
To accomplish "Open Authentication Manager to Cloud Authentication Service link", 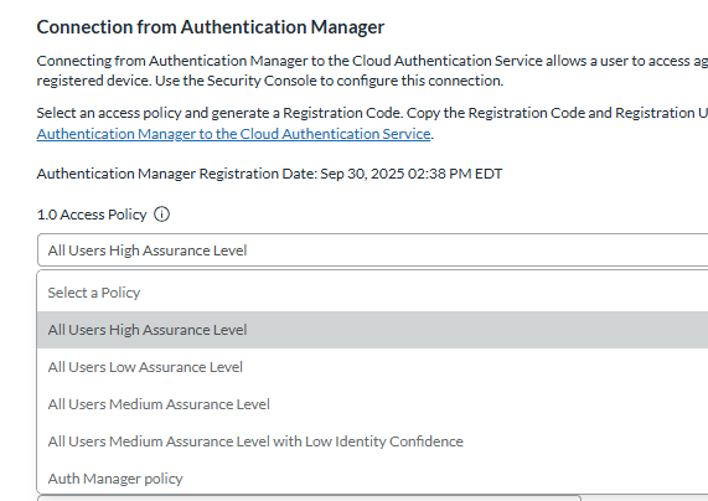I will 233,134.
